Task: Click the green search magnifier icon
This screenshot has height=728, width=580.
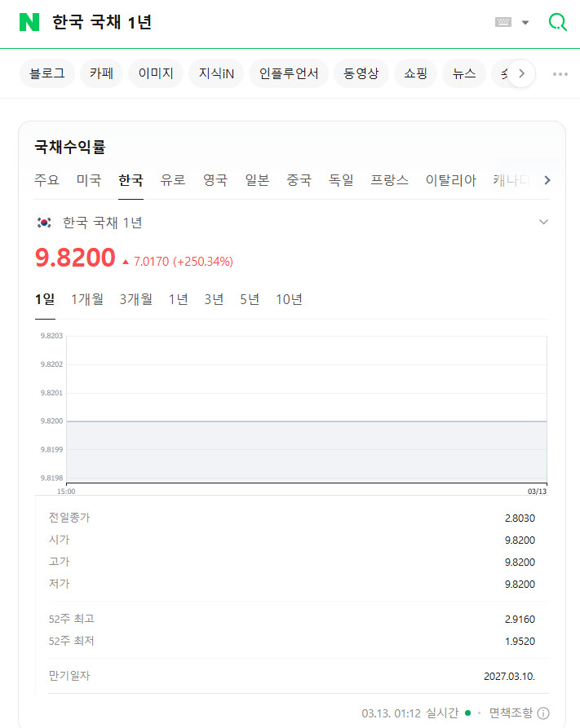Action: tap(558, 22)
